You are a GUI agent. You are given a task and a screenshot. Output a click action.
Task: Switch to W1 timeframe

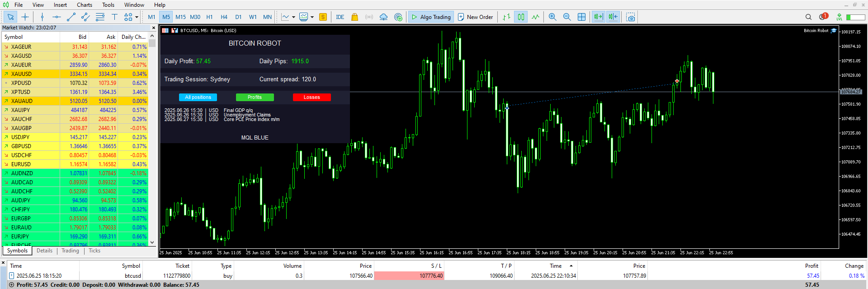pyautogui.click(x=253, y=17)
